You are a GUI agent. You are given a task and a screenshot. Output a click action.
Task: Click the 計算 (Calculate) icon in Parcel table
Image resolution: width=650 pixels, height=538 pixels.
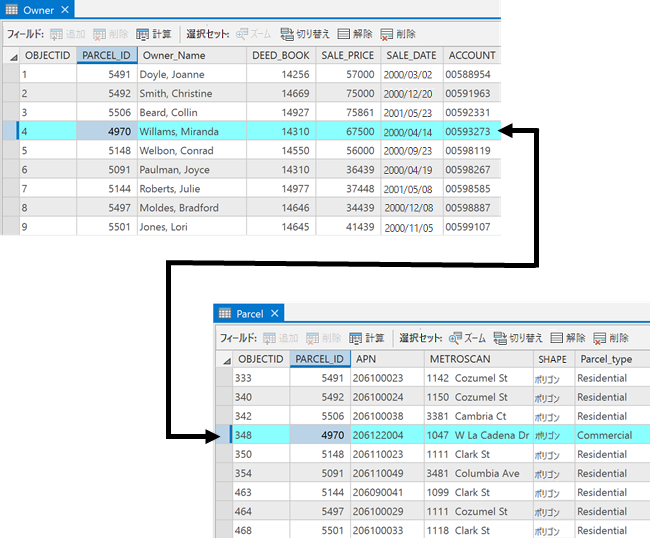tap(356, 338)
